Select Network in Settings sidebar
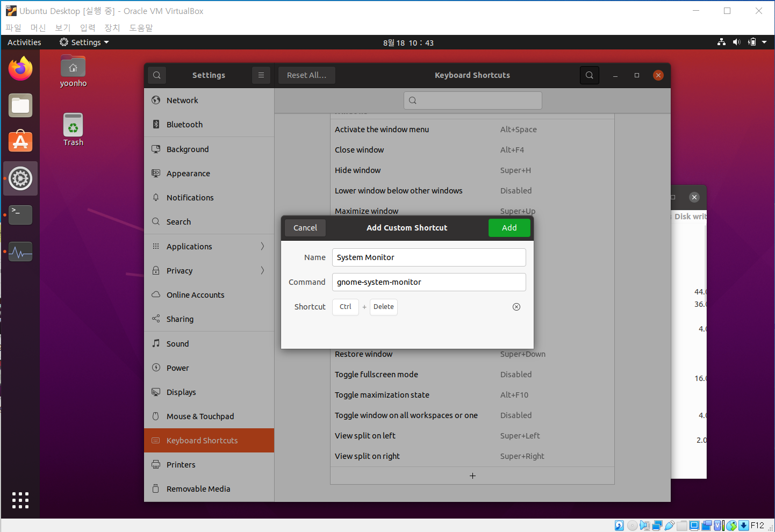This screenshot has width=775, height=532. [209, 100]
